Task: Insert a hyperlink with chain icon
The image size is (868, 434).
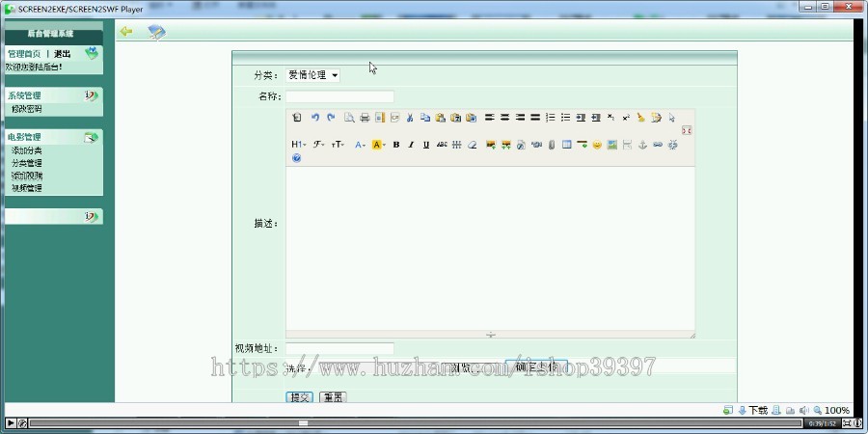Action: point(657,145)
